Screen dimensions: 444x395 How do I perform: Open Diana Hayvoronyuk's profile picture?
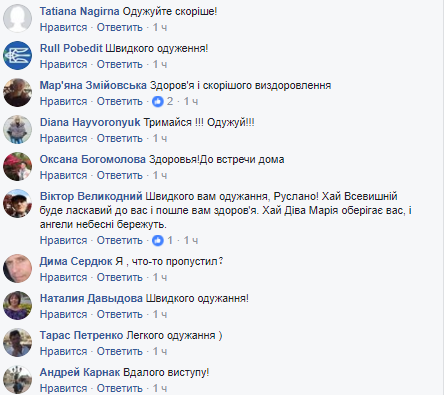coord(18,129)
